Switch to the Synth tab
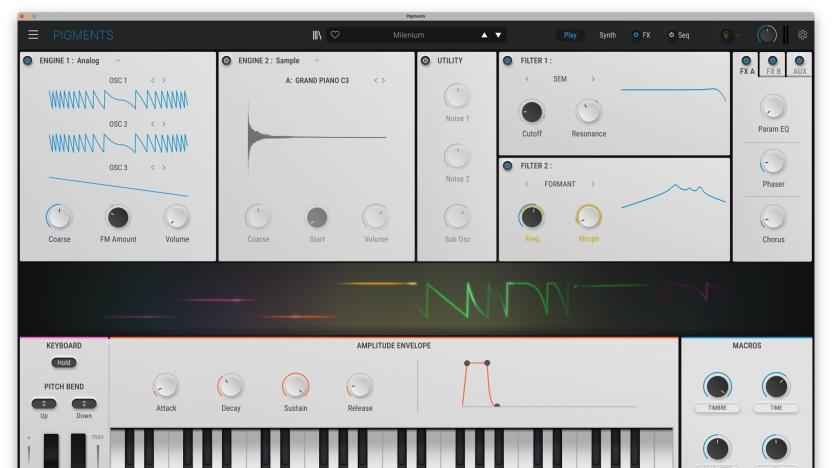Image resolution: width=832 pixels, height=468 pixels. (x=607, y=35)
